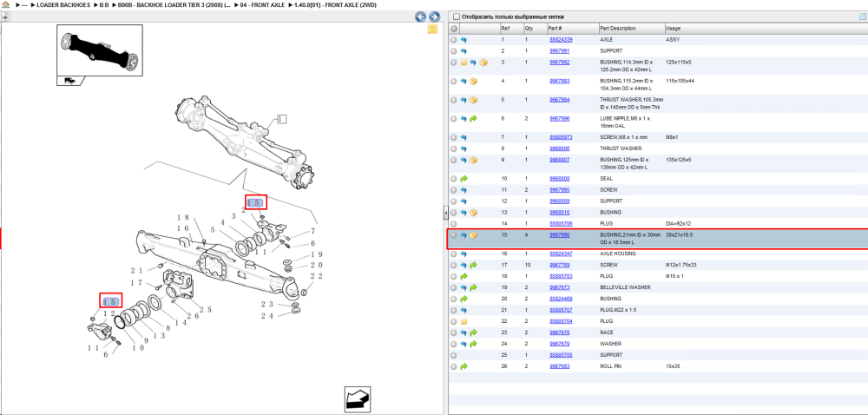
Task: Open part number link for AXLE HOUSING
Action: click(561, 254)
